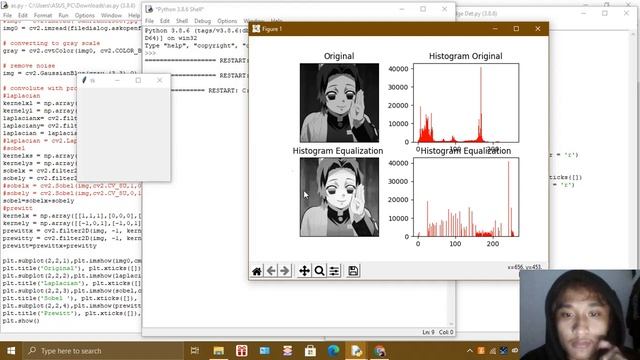Maximize the Python Shell window

click(x=423, y=9)
